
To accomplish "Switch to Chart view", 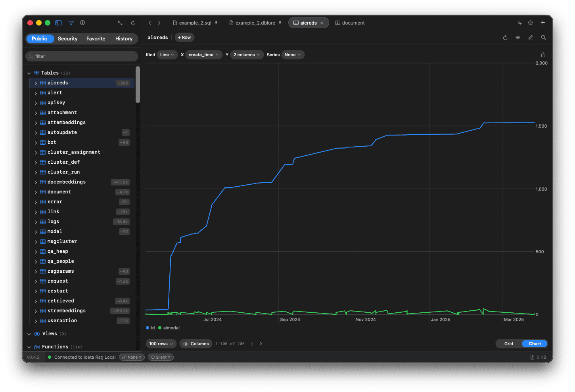I will (535, 344).
